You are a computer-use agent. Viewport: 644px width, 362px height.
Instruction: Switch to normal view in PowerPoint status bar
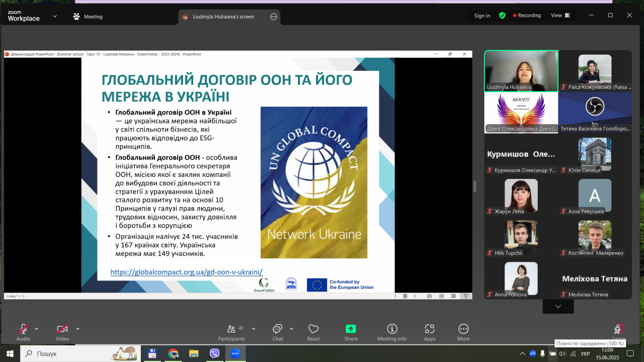[429, 296]
